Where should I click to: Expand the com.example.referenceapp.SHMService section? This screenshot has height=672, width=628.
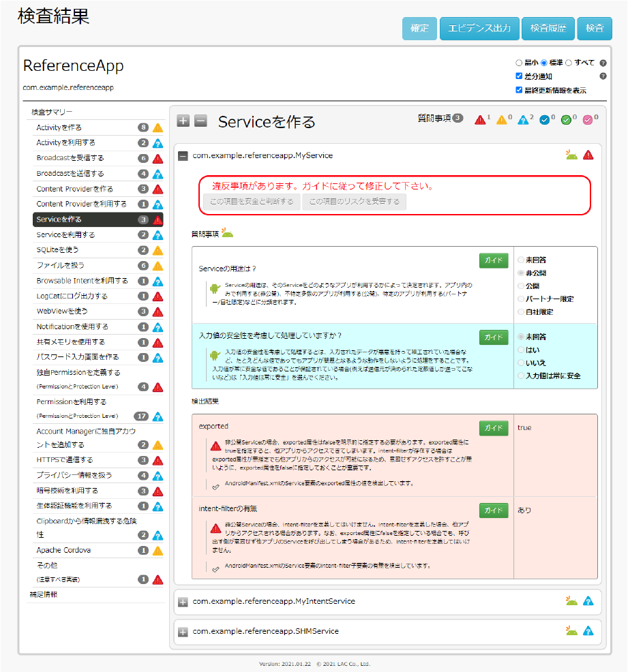pos(182,631)
